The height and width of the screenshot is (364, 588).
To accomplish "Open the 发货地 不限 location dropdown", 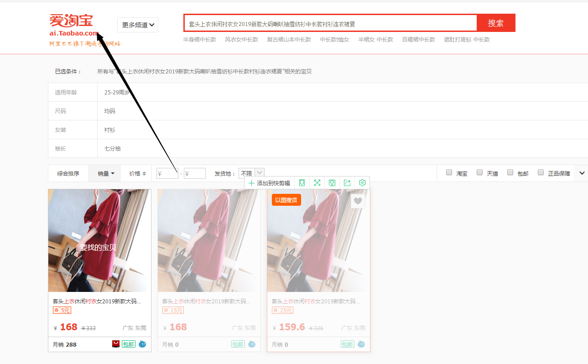I will tap(251, 173).
